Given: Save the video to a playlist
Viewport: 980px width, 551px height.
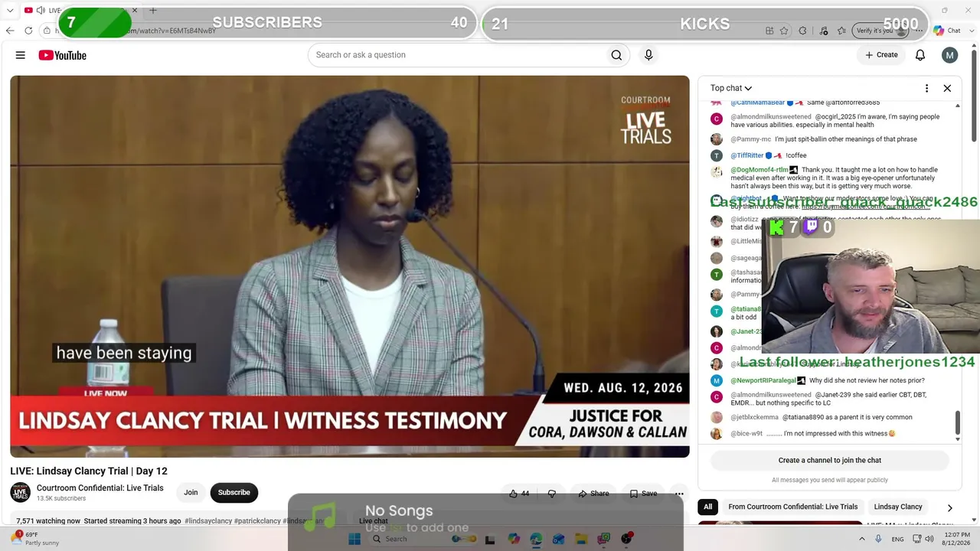Looking at the screenshot, I should coord(643,494).
